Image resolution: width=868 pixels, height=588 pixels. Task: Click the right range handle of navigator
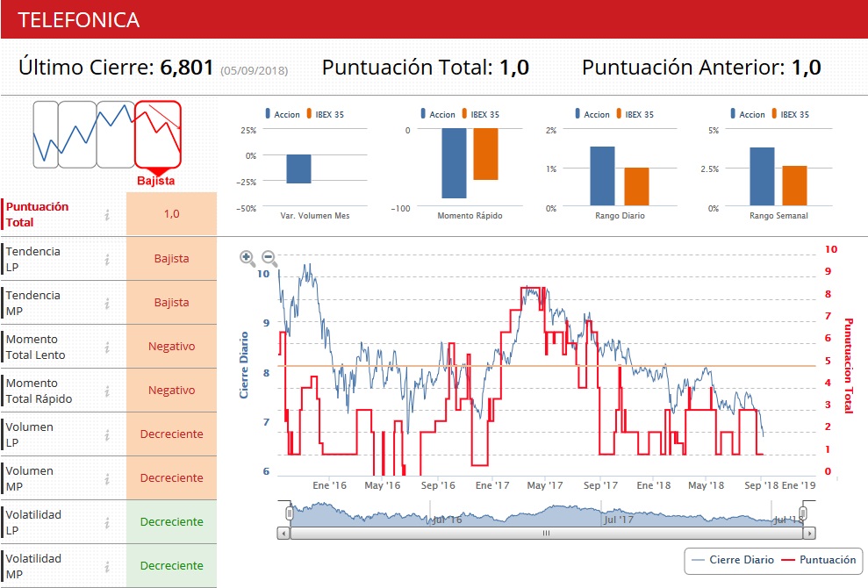[x=803, y=513]
